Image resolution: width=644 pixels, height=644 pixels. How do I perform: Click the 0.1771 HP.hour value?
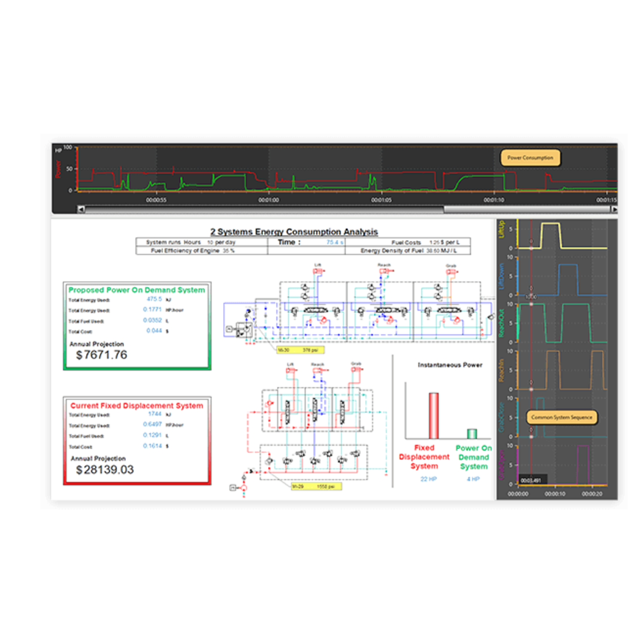[152, 310]
